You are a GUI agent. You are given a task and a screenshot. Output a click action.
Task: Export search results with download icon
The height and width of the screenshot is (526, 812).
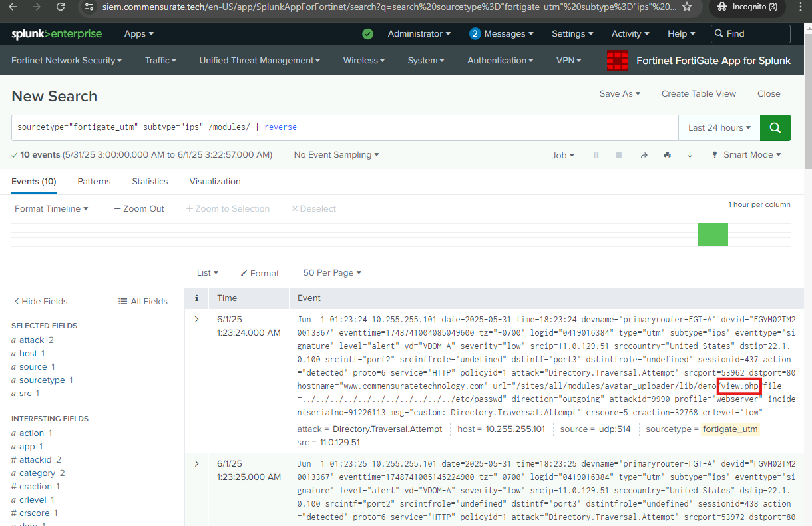pyautogui.click(x=690, y=155)
